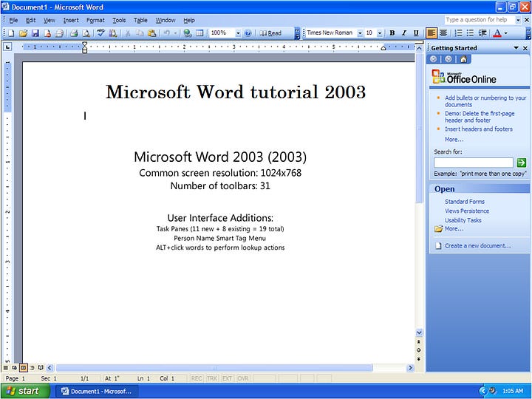Select the tab stop type on the ruler corner

click(x=7, y=47)
